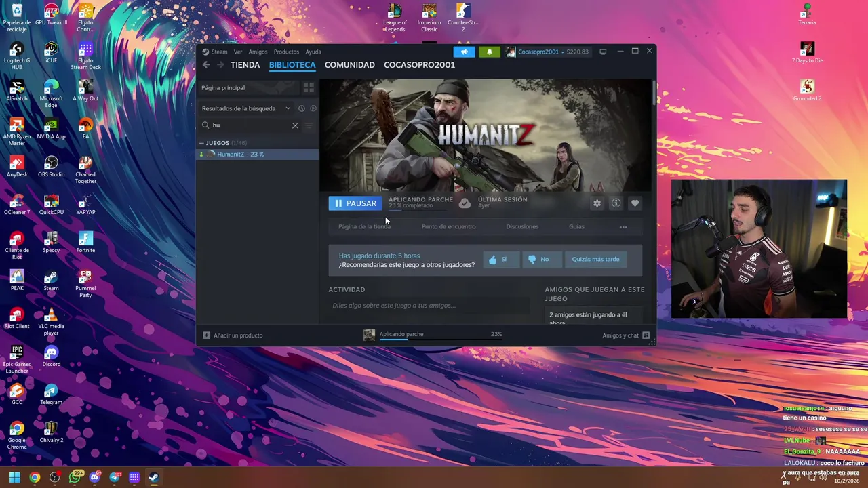Open HumanitZ settings gear icon

tap(597, 203)
